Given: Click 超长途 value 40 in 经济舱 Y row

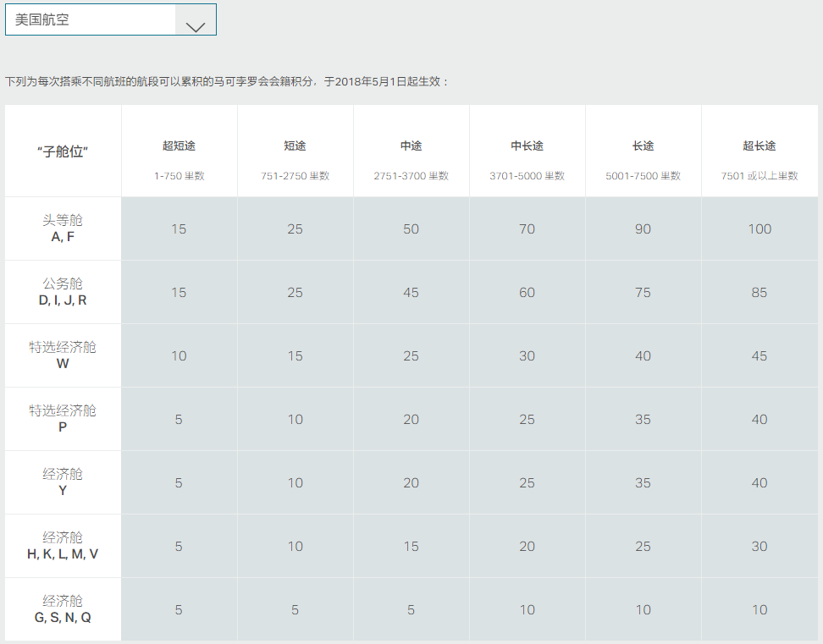Looking at the screenshot, I should coord(759,483).
